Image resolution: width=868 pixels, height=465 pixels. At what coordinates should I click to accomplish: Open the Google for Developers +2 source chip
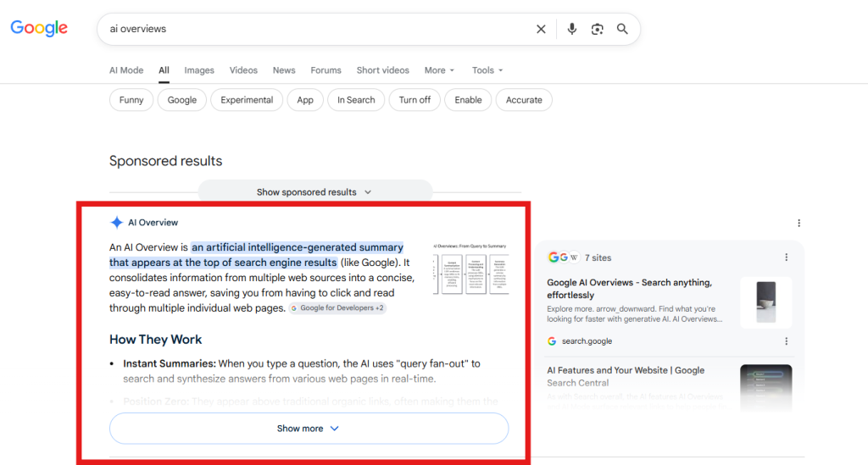[x=337, y=308]
